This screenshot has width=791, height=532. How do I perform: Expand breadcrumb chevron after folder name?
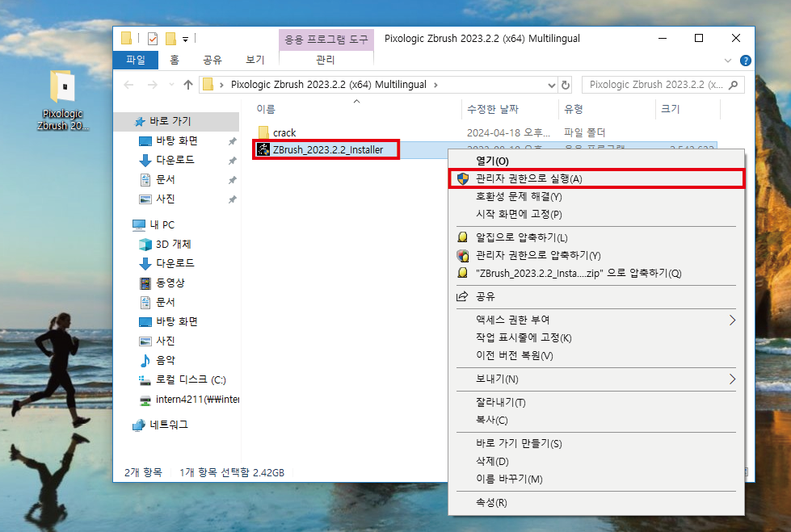(435, 86)
